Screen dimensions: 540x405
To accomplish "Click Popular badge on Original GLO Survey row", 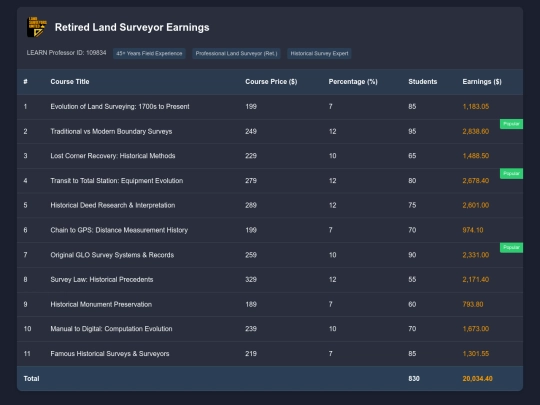I will pos(511,248).
